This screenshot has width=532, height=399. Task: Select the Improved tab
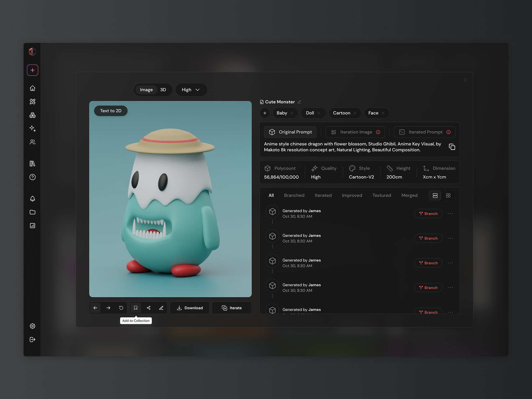pyautogui.click(x=352, y=196)
